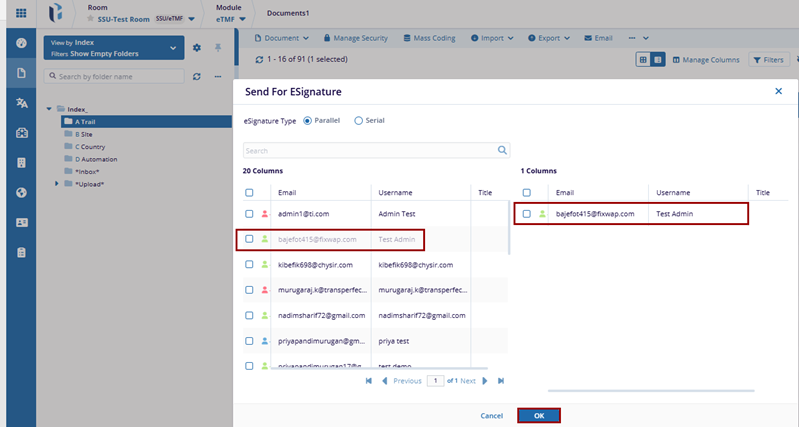The image size is (799, 427).
Task: Click the search magnifier in user search
Action: pos(503,151)
